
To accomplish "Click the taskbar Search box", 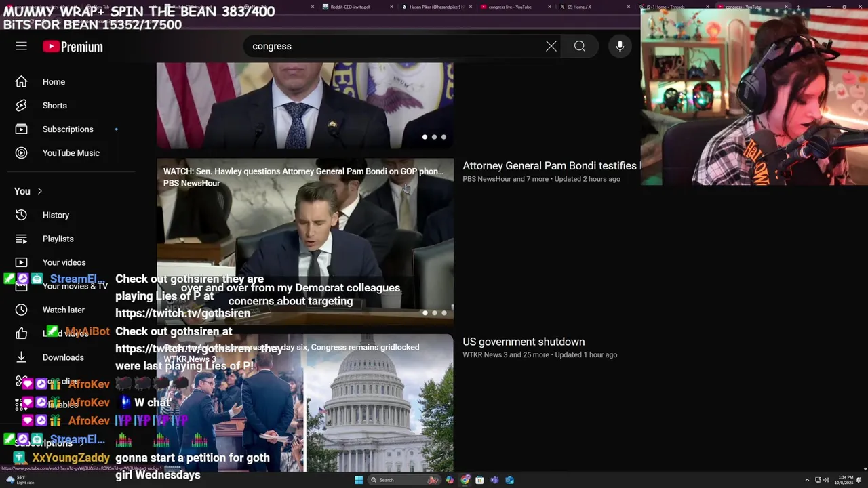I will (x=404, y=480).
